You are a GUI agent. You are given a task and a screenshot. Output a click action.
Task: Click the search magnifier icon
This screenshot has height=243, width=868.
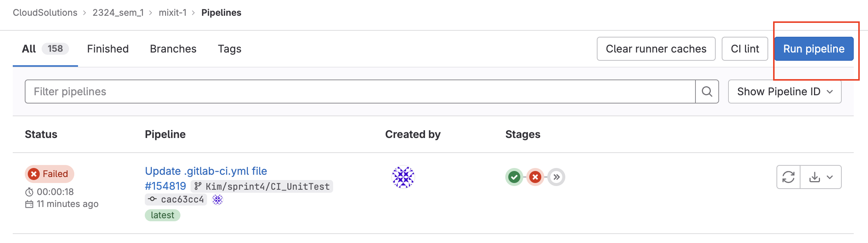click(x=707, y=91)
